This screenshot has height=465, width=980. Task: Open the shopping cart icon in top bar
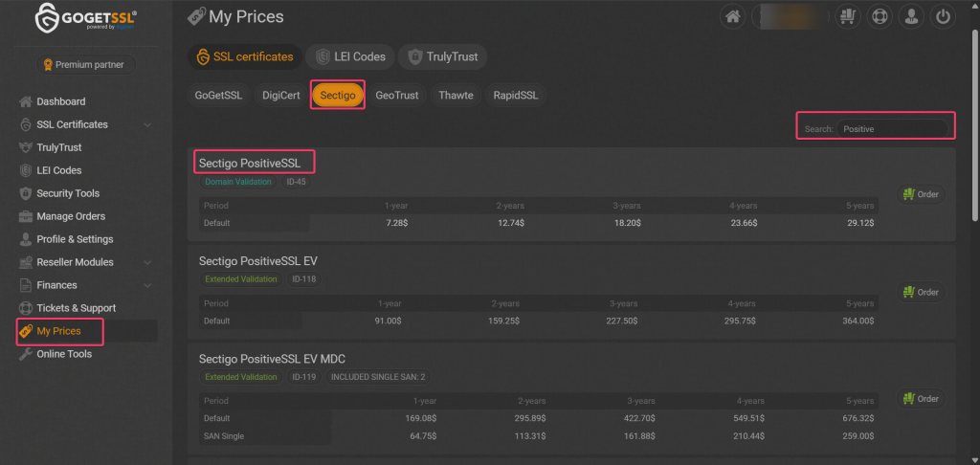pyautogui.click(x=848, y=17)
